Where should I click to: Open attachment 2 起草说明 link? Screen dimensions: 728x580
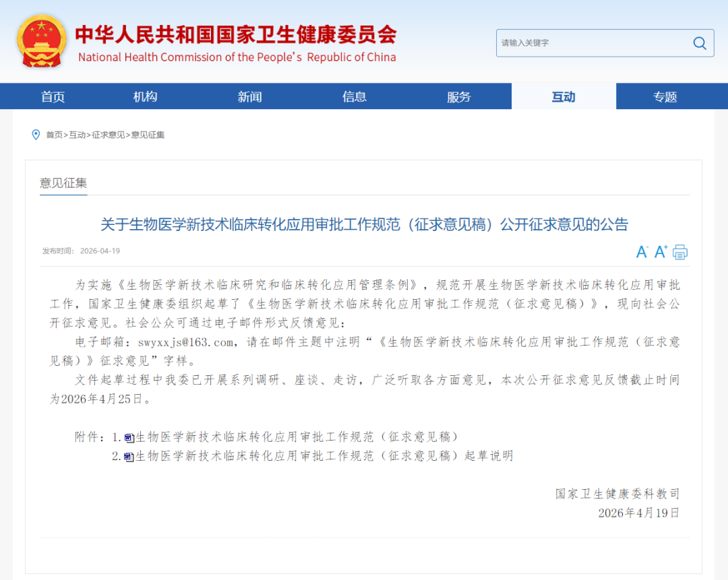pyautogui.click(x=322, y=455)
